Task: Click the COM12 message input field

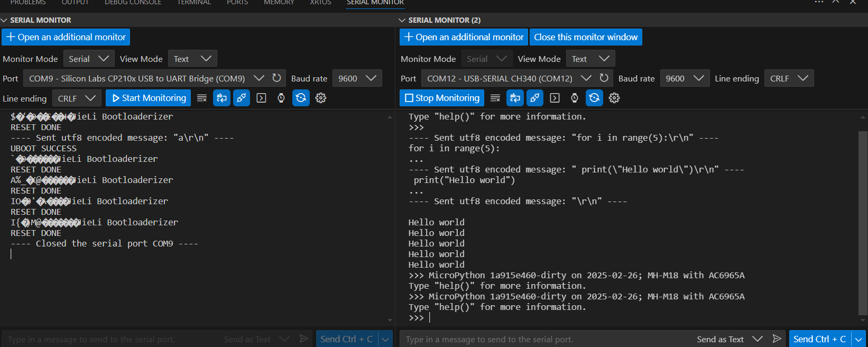Action: click(x=544, y=339)
